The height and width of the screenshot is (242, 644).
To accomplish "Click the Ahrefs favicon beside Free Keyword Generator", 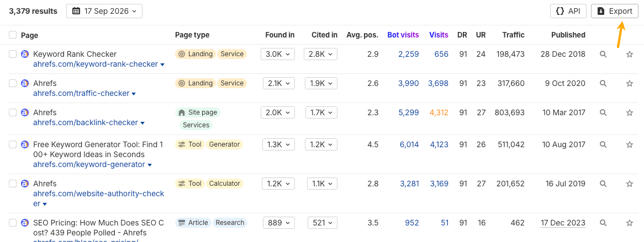I will [25, 144].
